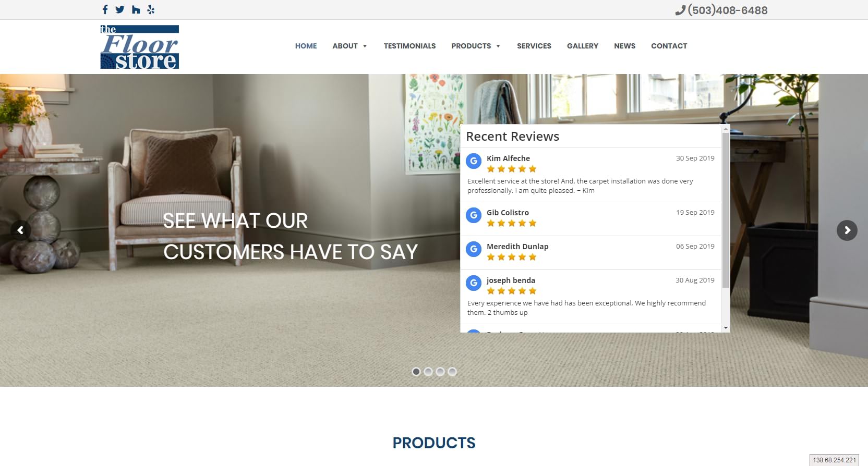This screenshot has width=868, height=466.
Task: Select the second slider dot
Action: coord(428,372)
